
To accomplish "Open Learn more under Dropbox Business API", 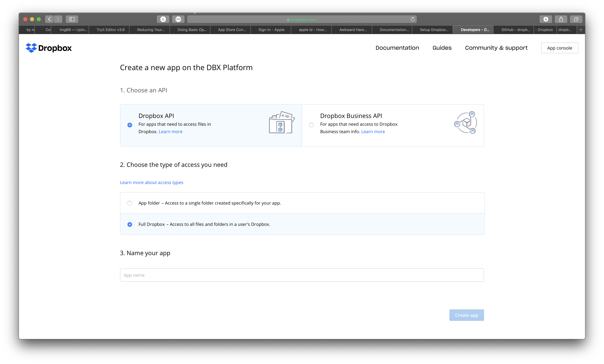I will pos(373,132).
